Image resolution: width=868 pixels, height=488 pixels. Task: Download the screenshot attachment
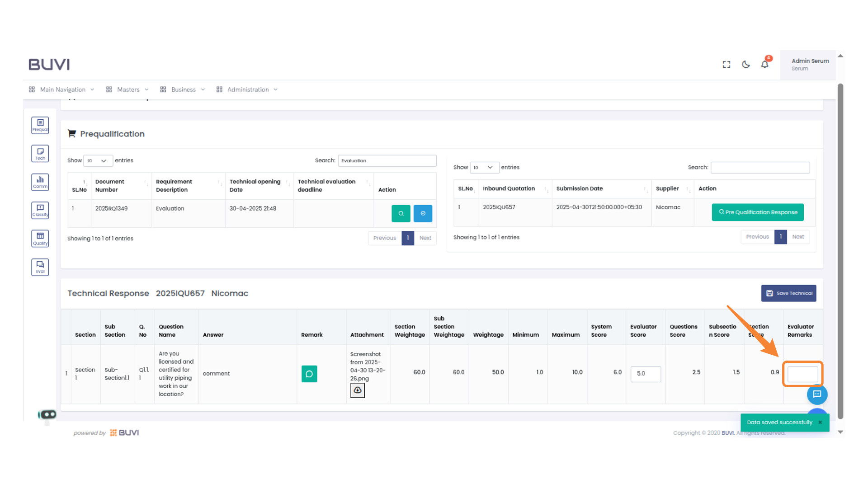[357, 390]
